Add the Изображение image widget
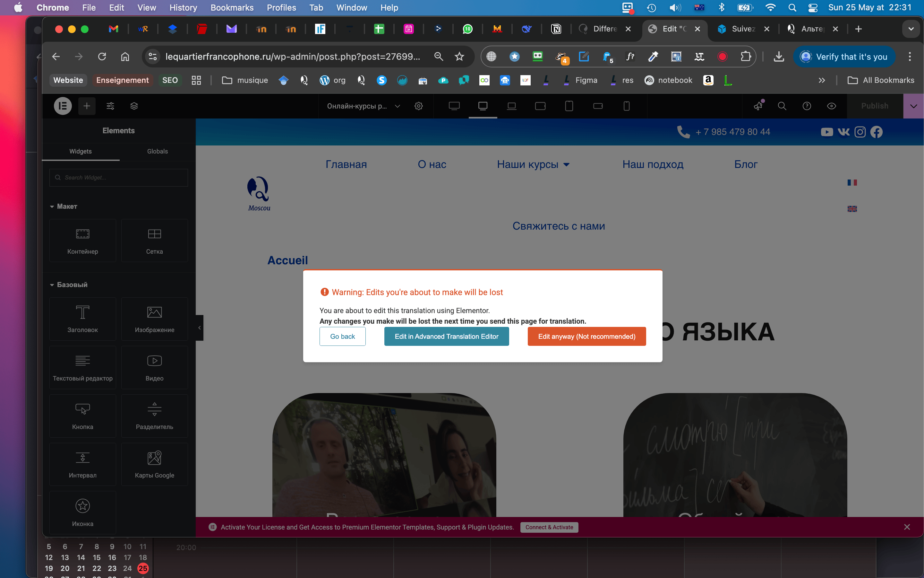The image size is (924, 578). pyautogui.click(x=155, y=319)
